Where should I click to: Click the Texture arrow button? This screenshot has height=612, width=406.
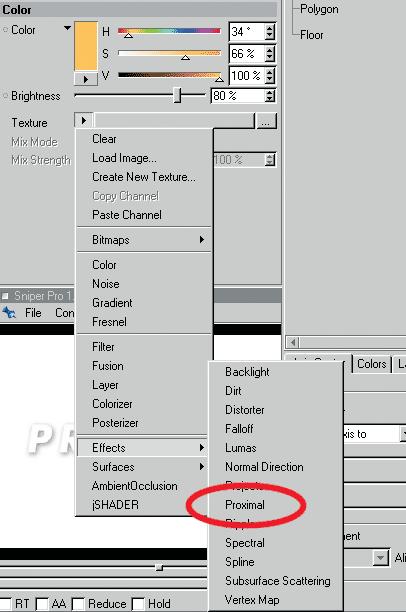[84, 121]
